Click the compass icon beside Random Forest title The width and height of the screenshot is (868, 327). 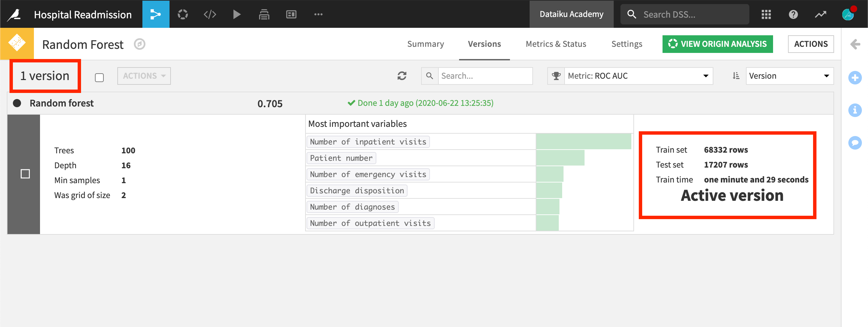(140, 44)
